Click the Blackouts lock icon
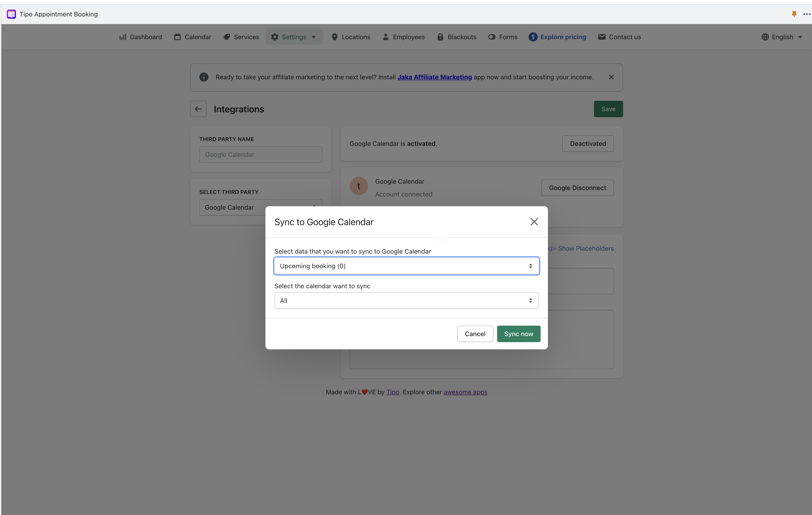This screenshot has height=515, width=812. click(440, 37)
